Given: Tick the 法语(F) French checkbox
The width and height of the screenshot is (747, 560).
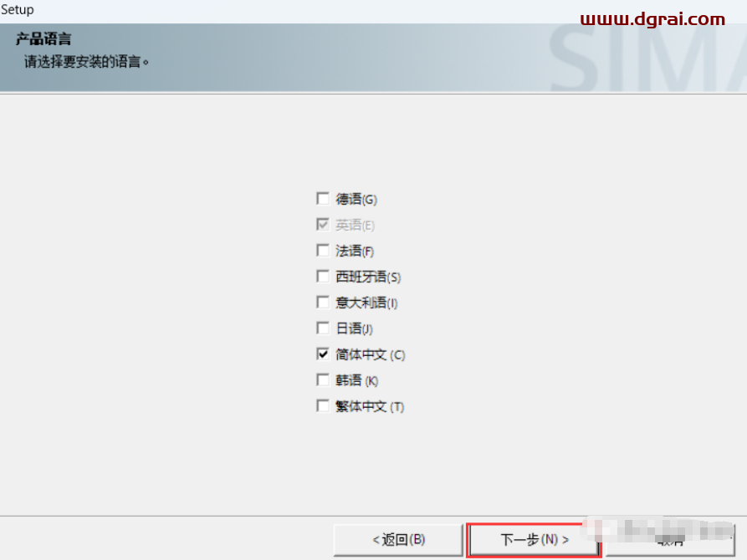Looking at the screenshot, I should 322,251.
